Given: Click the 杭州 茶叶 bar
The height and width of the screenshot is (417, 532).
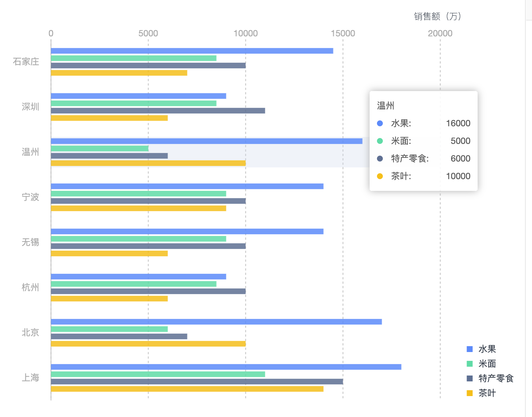Looking at the screenshot, I should 108,299.
